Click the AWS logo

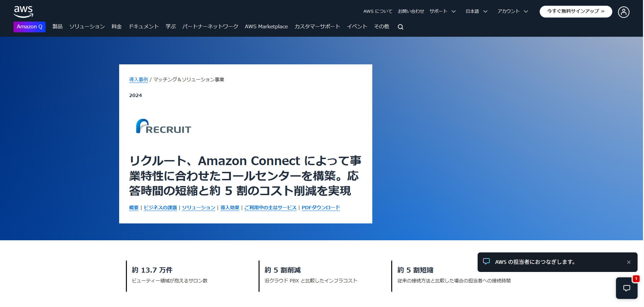[x=23, y=12]
